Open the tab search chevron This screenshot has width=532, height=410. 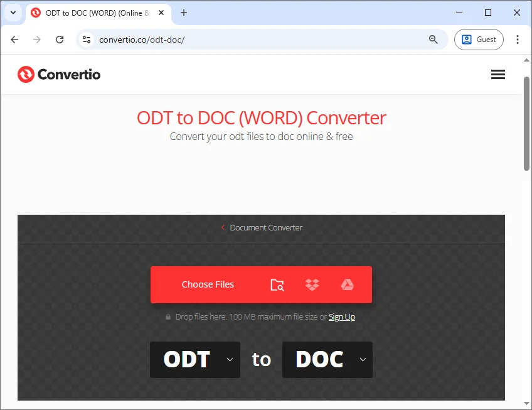tap(13, 13)
